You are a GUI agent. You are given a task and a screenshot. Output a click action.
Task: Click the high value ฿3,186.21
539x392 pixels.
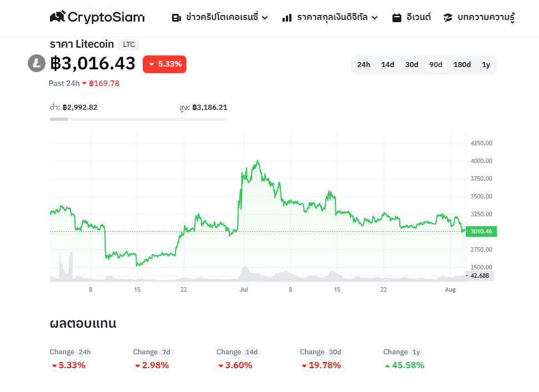pos(210,108)
